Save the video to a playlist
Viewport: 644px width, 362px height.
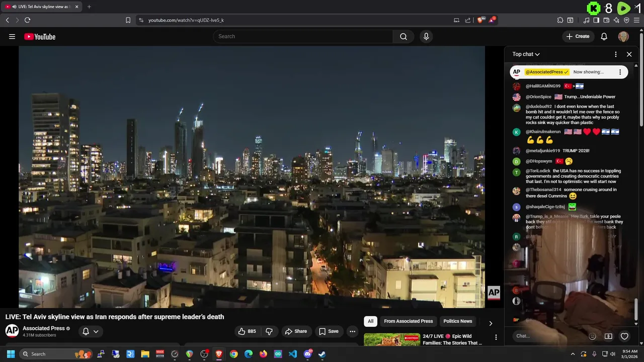point(329,331)
